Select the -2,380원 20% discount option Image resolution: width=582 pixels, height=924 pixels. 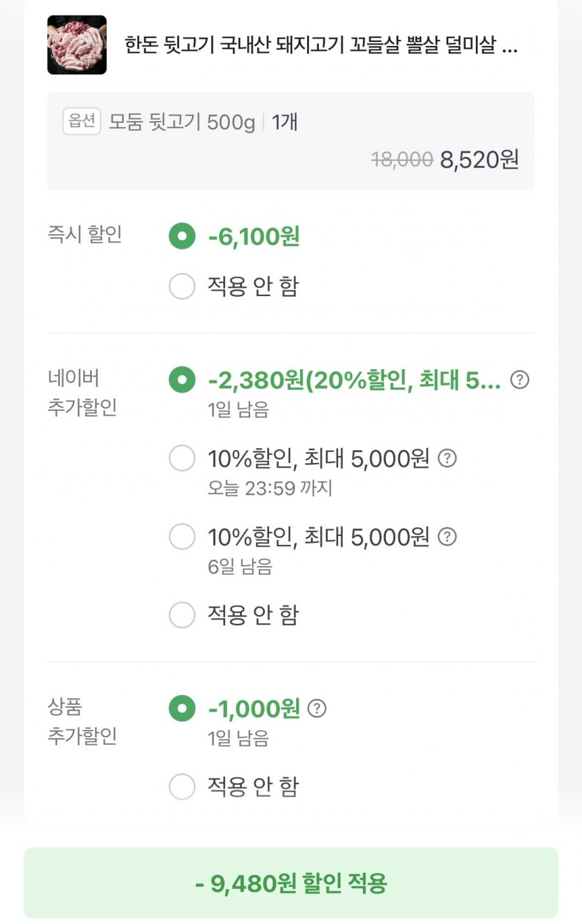point(182,380)
